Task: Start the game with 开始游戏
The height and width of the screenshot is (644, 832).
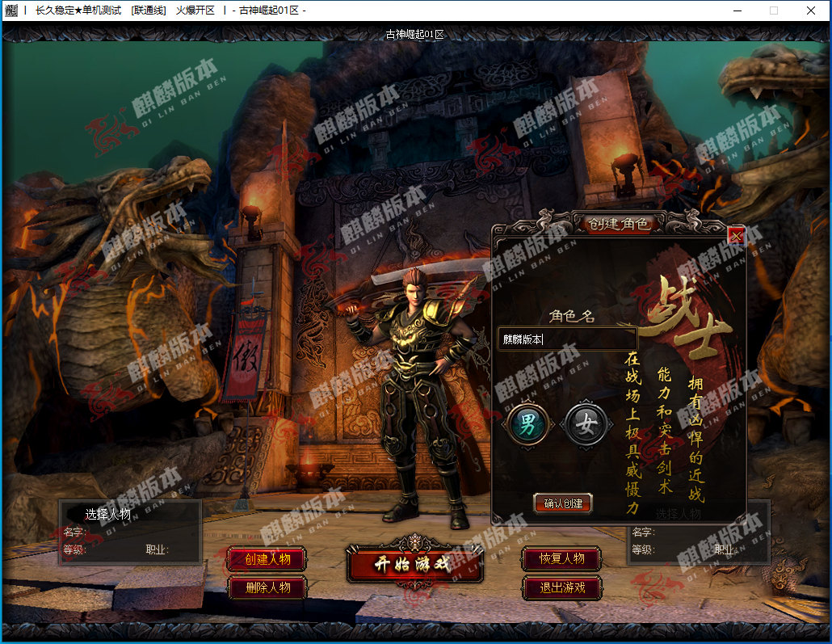Action: tap(414, 564)
